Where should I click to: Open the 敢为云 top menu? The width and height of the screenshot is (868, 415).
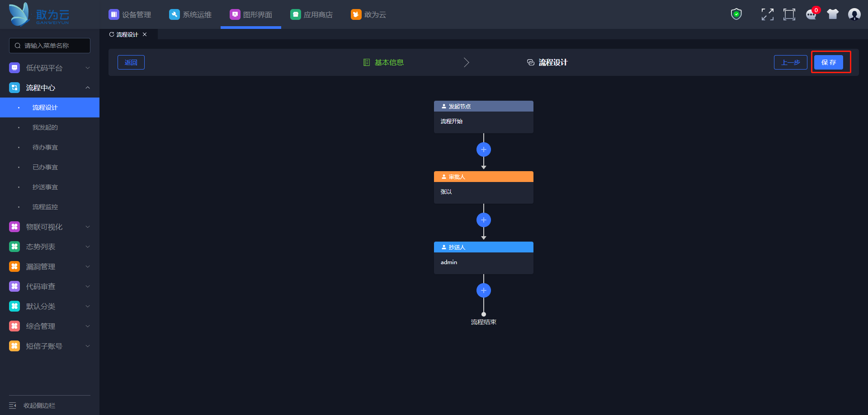click(368, 14)
